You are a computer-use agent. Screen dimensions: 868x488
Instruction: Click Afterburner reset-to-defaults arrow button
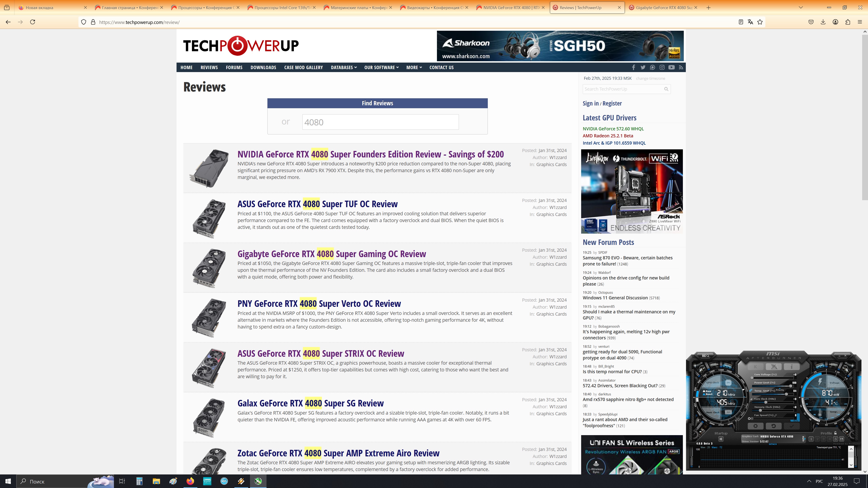[x=774, y=426]
